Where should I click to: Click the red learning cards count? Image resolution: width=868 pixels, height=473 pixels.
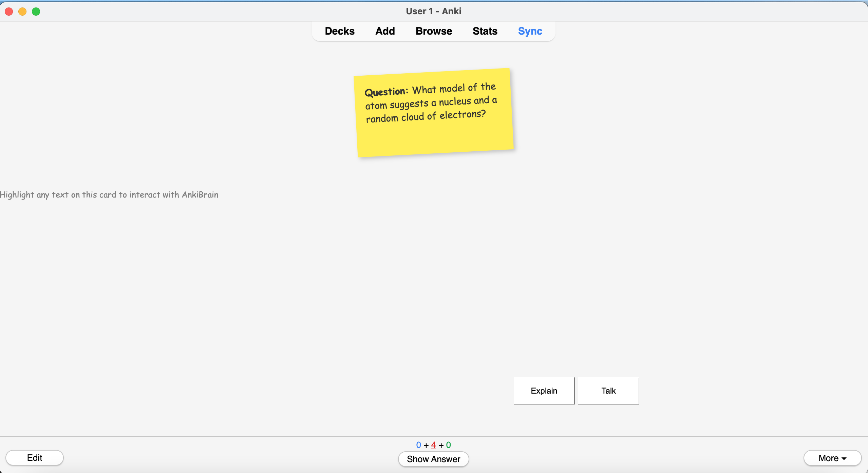coord(433,445)
